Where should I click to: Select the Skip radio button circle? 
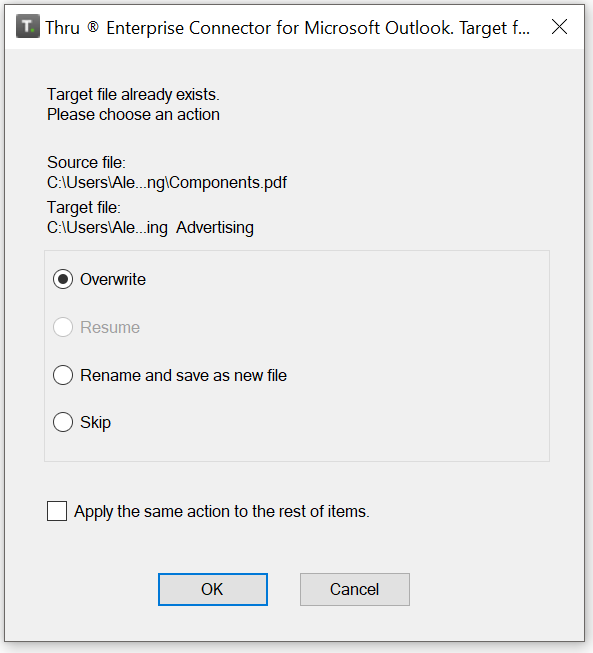pos(63,422)
